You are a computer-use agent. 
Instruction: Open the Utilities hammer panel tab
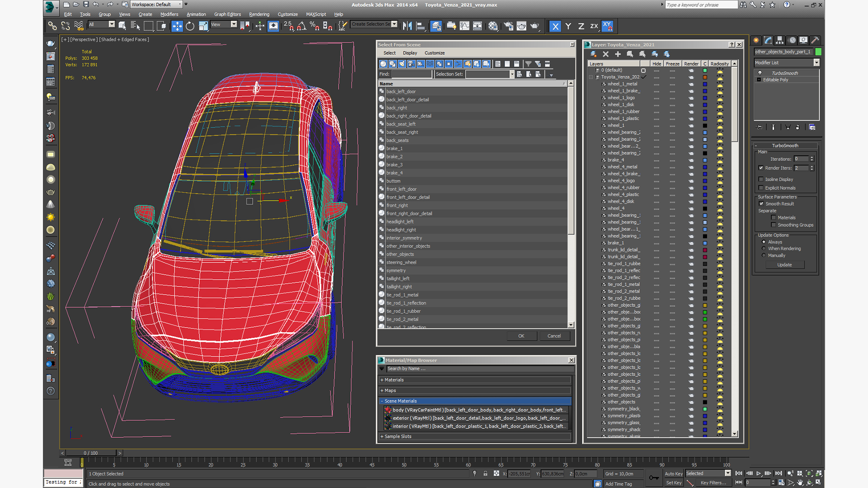coord(815,40)
